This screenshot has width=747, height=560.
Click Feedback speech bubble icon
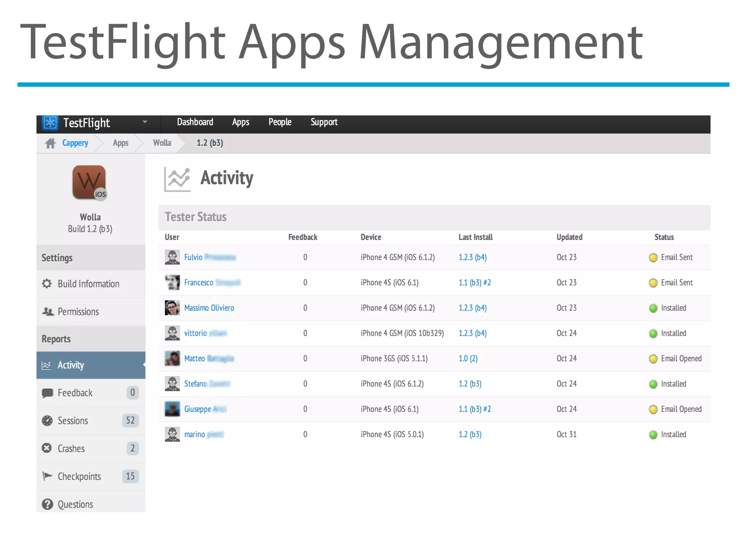tap(47, 393)
